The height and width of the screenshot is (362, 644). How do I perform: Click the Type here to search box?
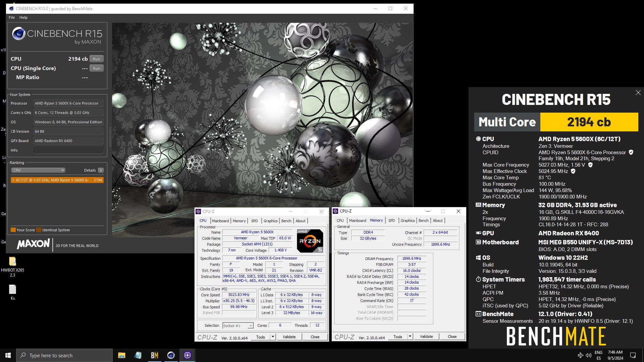(x=64, y=355)
